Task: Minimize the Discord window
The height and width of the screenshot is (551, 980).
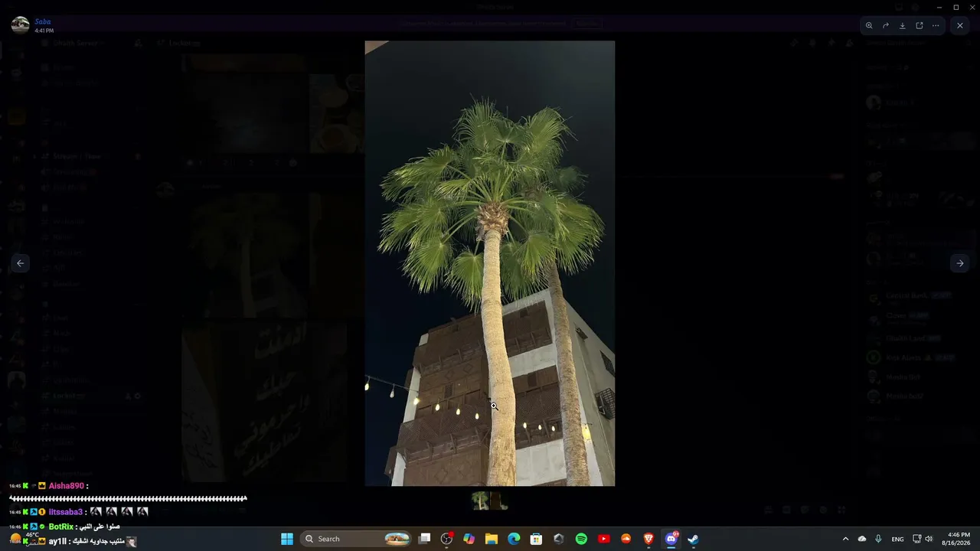Action: click(x=939, y=7)
